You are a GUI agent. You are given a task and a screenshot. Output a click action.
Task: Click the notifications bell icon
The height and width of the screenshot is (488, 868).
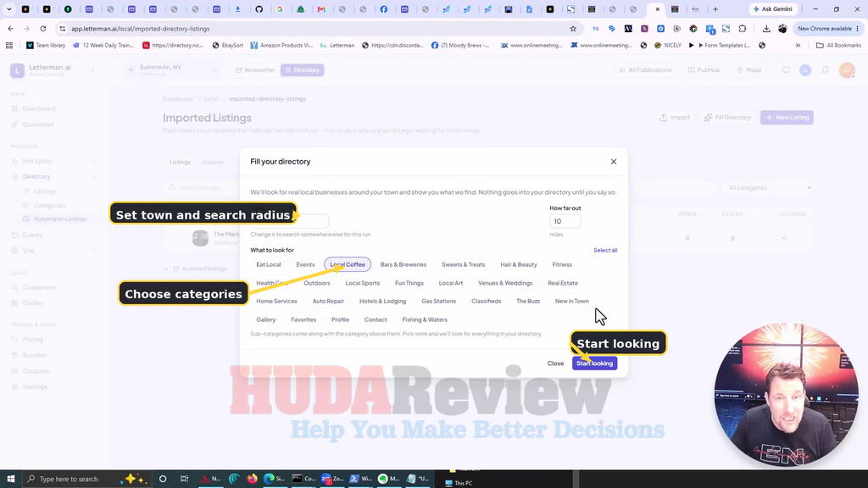pos(825,70)
